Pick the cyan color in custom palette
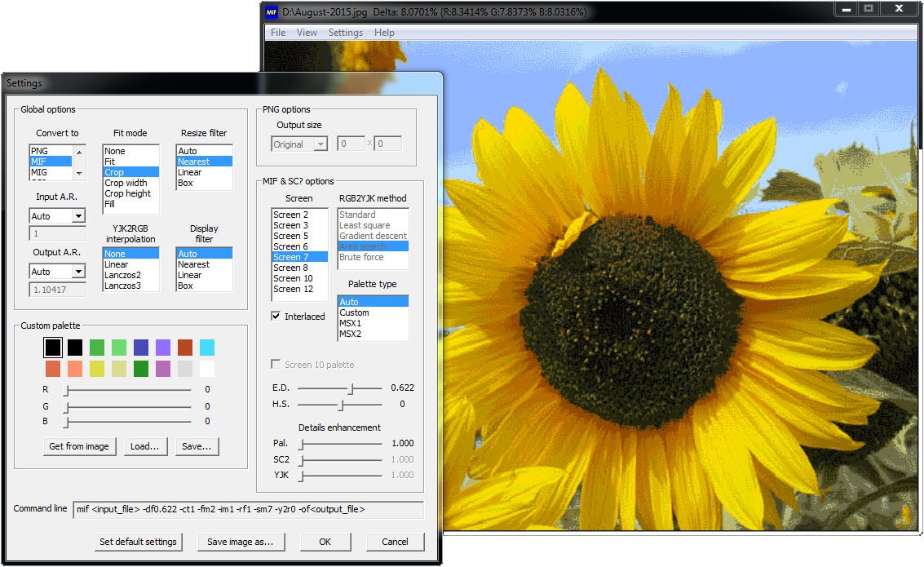The height and width of the screenshot is (567, 924). coord(207,348)
